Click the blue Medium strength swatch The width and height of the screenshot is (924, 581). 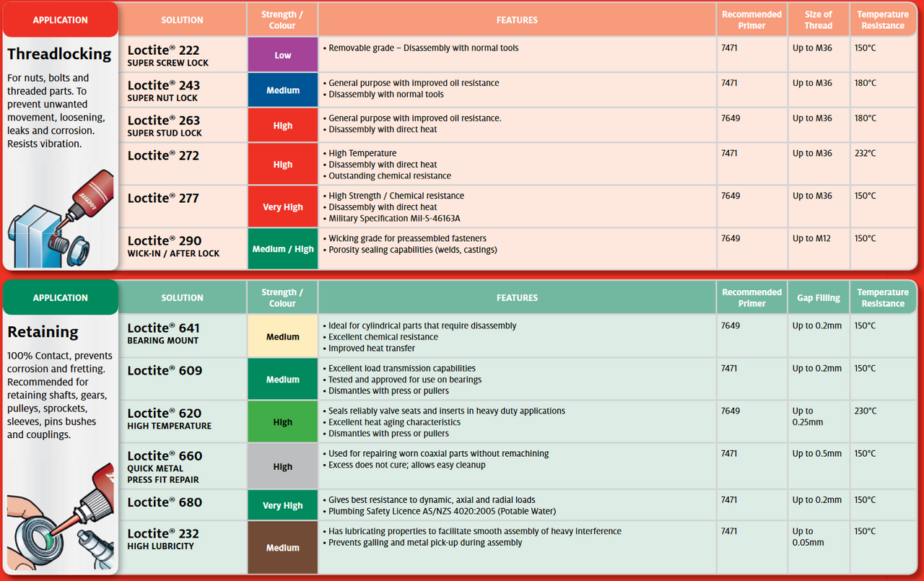click(x=282, y=90)
